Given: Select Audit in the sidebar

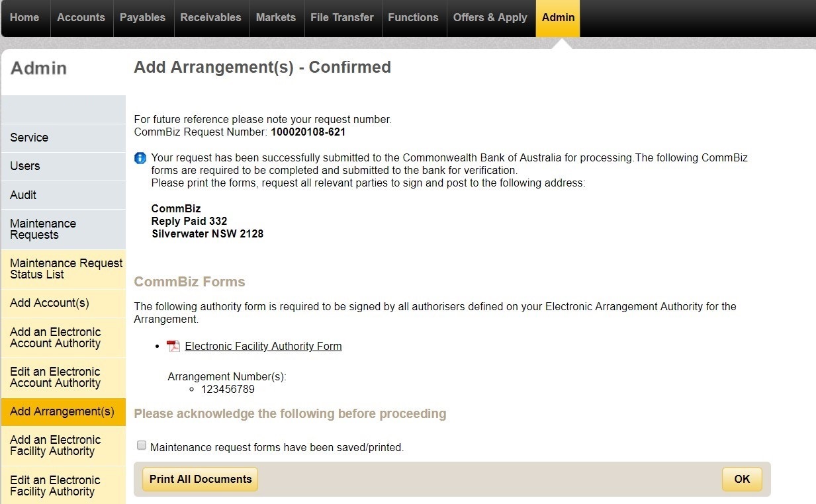Looking at the screenshot, I should pyautogui.click(x=64, y=195).
